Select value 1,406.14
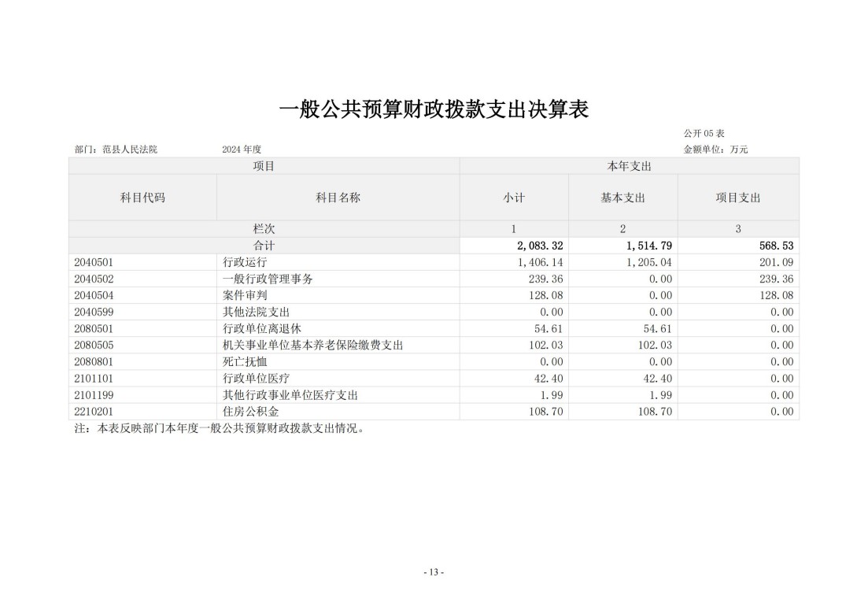The image size is (868, 614). pos(541,262)
